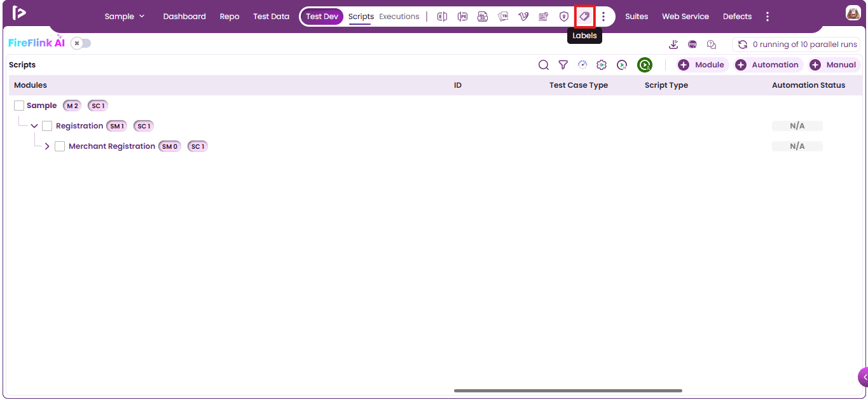The image size is (868, 400).
Task: Open the Test Data menu
Action: click(271, 17)
